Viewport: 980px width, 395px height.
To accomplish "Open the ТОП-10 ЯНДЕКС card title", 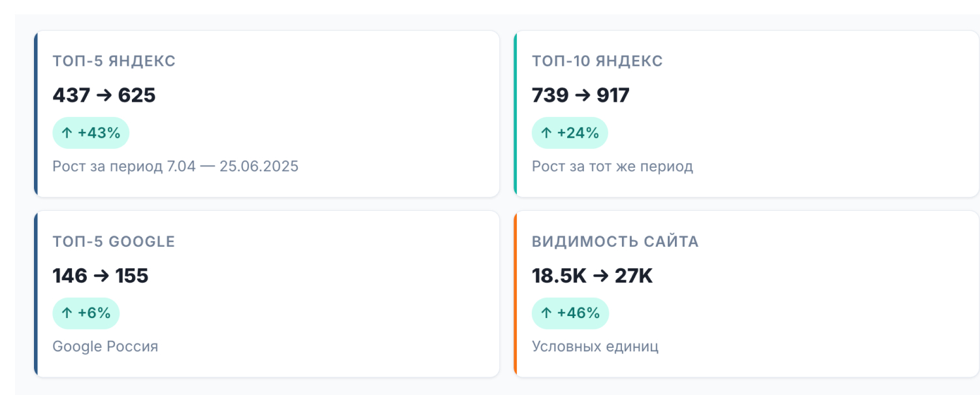I will pyautogui.click(x=597, y=61).
